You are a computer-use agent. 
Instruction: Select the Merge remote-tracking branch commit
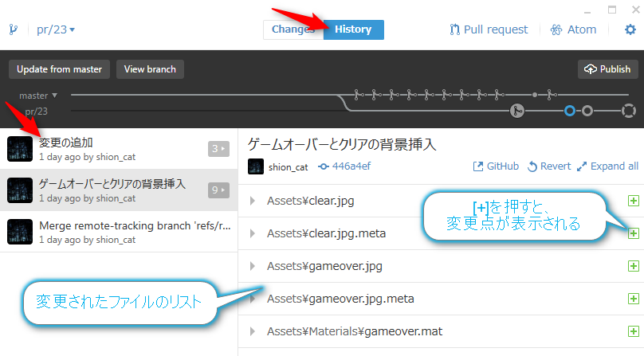tap(119, 232)
